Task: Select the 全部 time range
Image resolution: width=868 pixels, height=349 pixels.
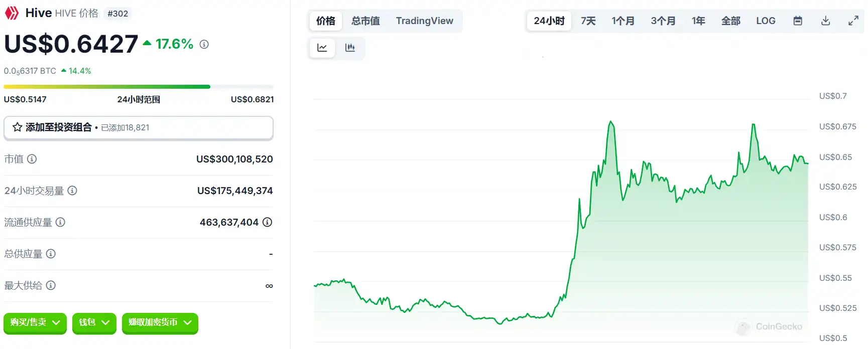Action: pyautogui.click(x=730, y=21)
